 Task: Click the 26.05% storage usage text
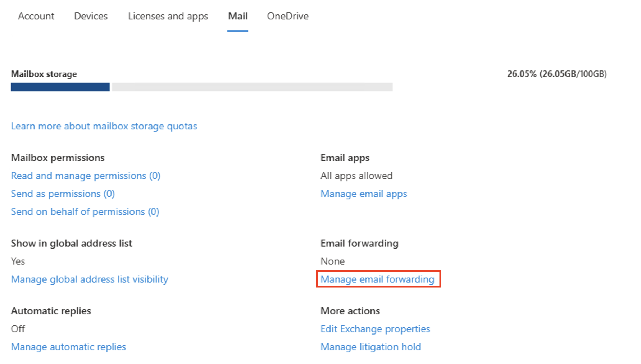point(556,74)
